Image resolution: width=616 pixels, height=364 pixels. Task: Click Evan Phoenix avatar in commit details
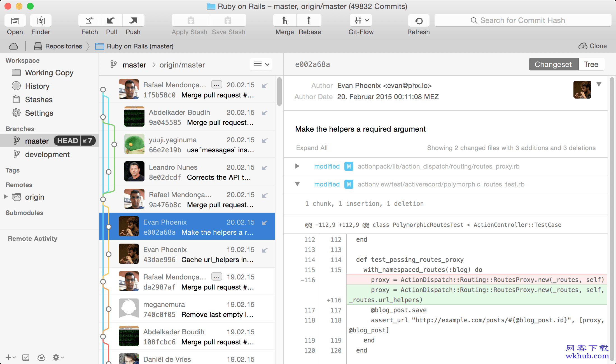pyautogui.click(x=582, y=90)
